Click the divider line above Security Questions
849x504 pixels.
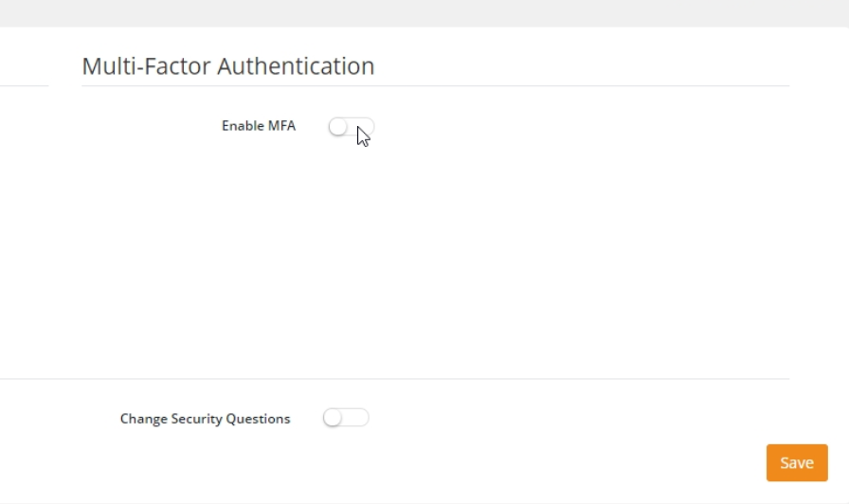coord(395,379)
